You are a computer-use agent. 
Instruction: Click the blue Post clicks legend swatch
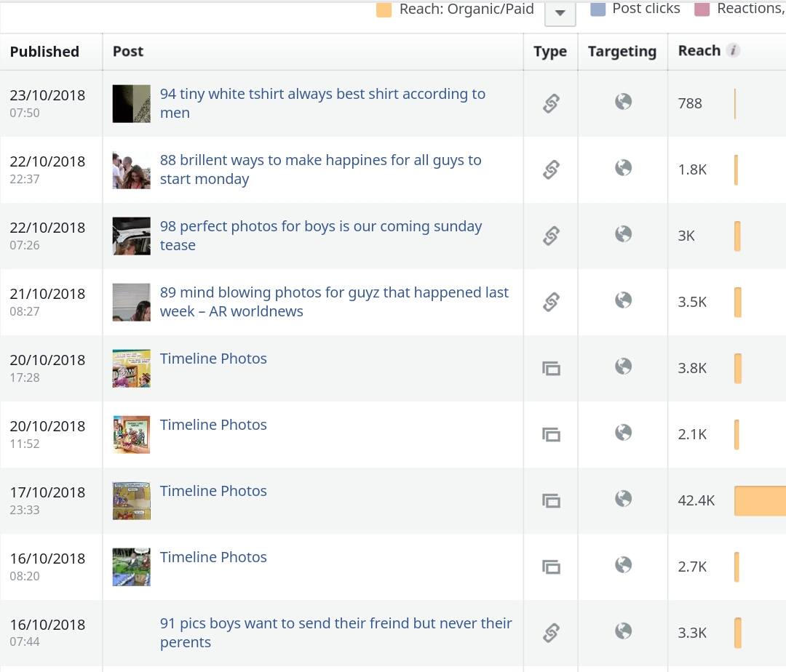(x=598, y=9)
